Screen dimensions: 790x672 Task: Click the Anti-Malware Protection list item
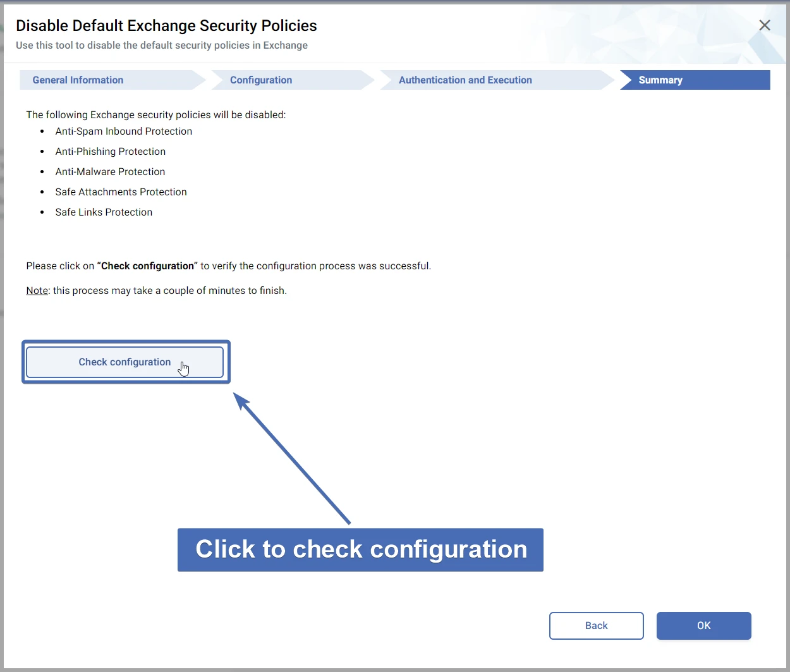pos(110,172)
